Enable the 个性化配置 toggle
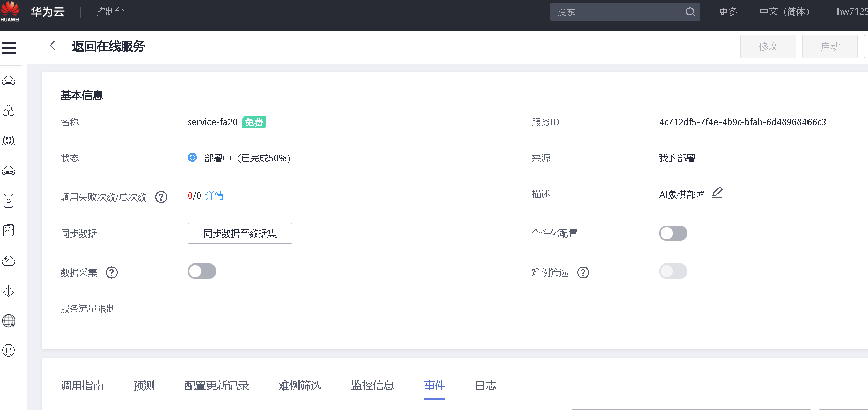The image size is (868, 410). (x=673, y=233)
